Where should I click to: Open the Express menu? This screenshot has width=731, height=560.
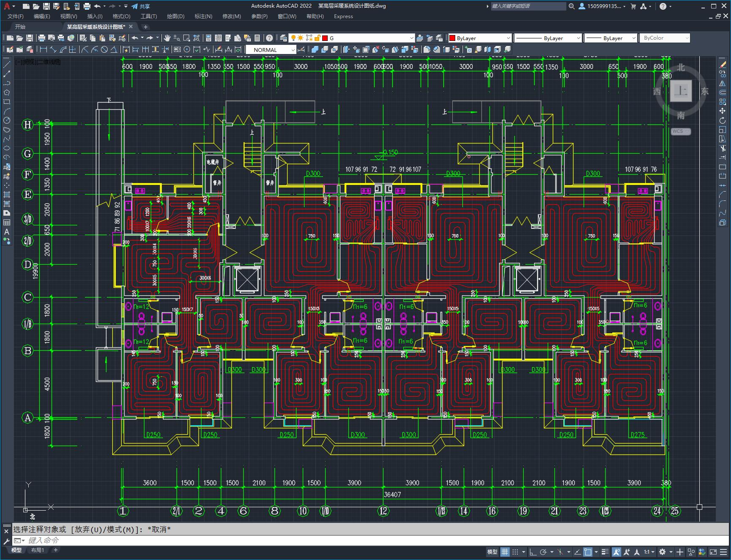click(343, 16)
